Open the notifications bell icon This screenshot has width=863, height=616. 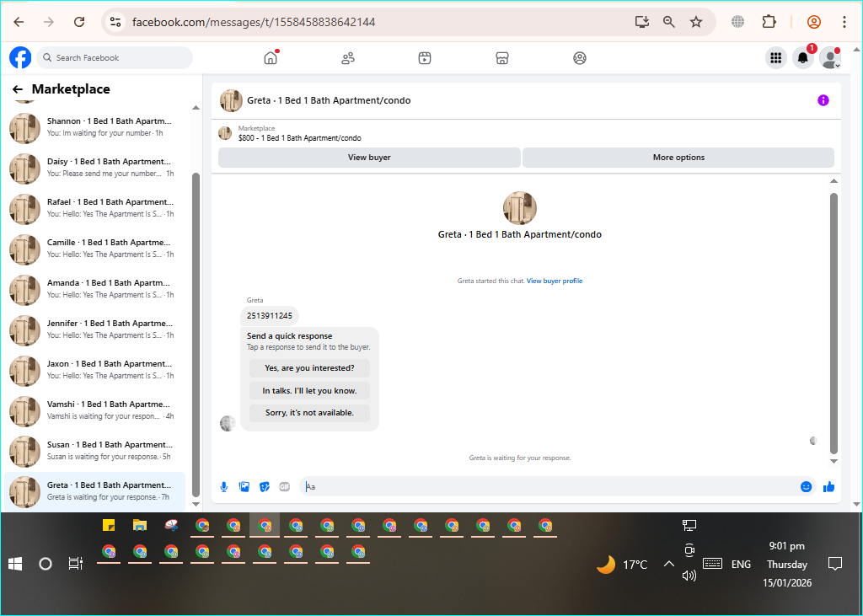[x=803, y=58]
